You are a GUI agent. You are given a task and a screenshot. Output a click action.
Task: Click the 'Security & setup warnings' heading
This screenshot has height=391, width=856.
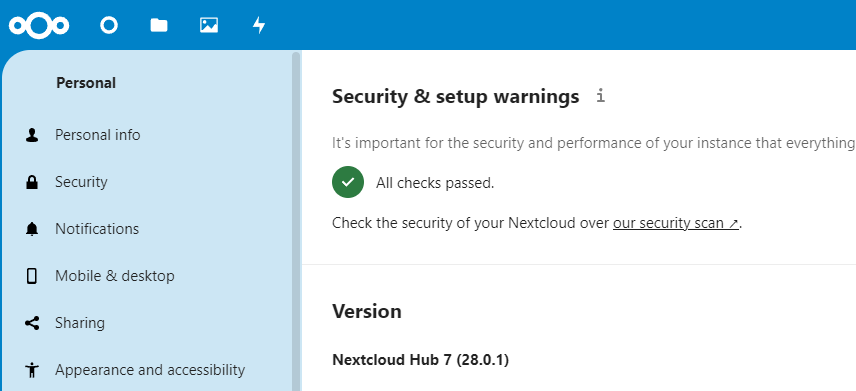456,96
